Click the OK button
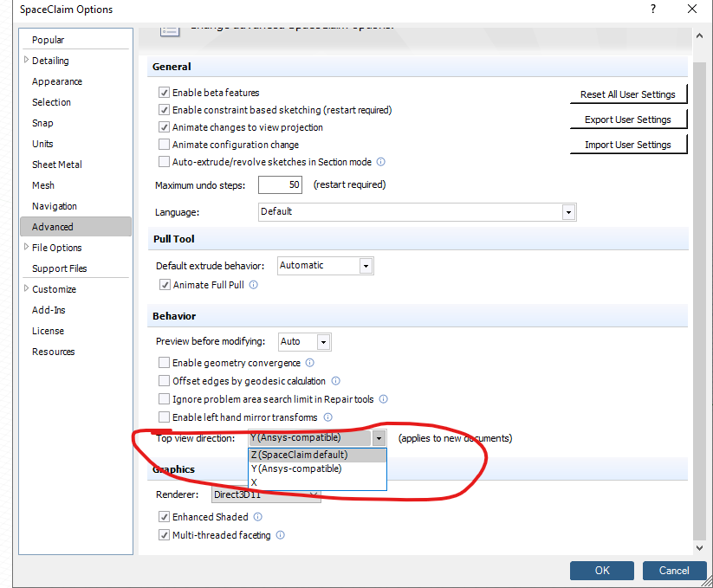 click(x=601, y=570)
